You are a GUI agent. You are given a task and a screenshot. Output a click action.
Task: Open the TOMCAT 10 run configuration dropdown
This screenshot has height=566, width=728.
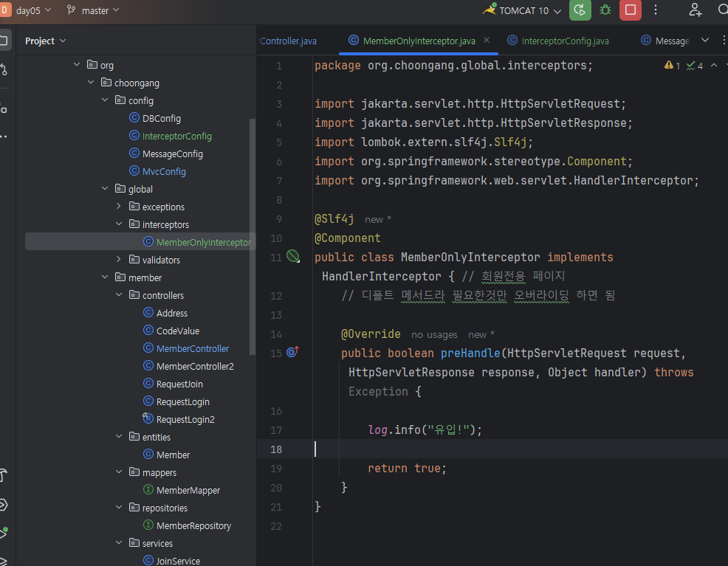click(522, 10)
